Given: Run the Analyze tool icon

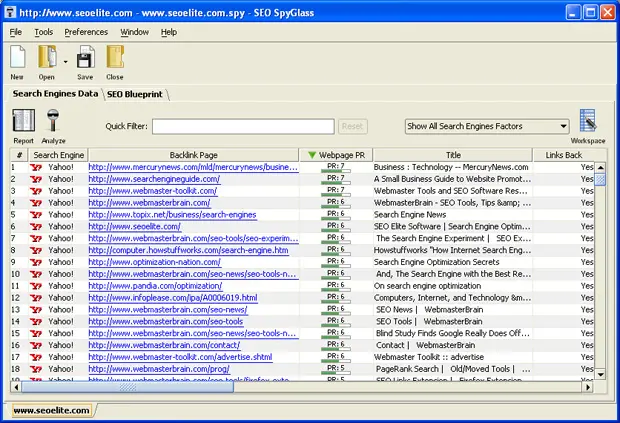Looking at the screenshot, I should click(53, 121).
